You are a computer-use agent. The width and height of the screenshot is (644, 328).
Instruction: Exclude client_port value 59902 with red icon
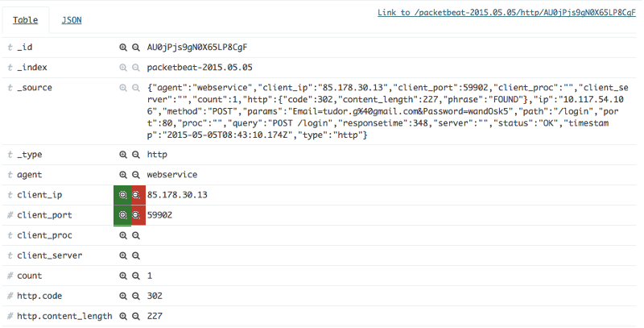tap(137, 215)
